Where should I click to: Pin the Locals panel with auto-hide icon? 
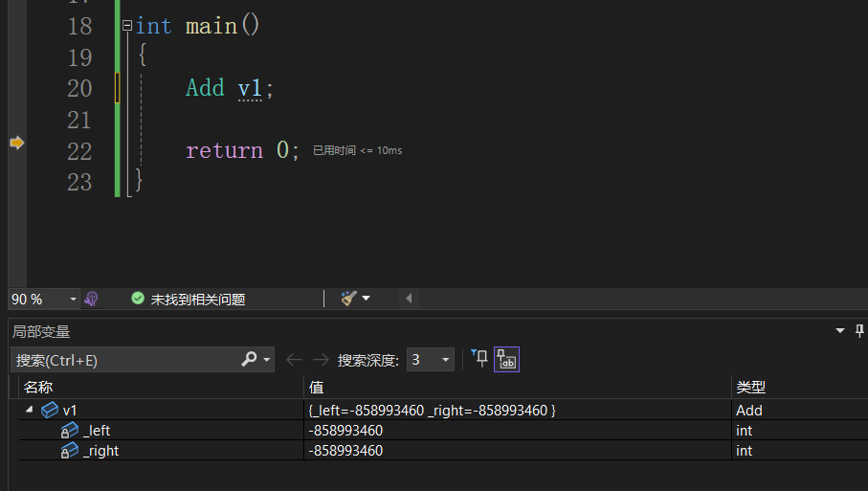point(858,331)
